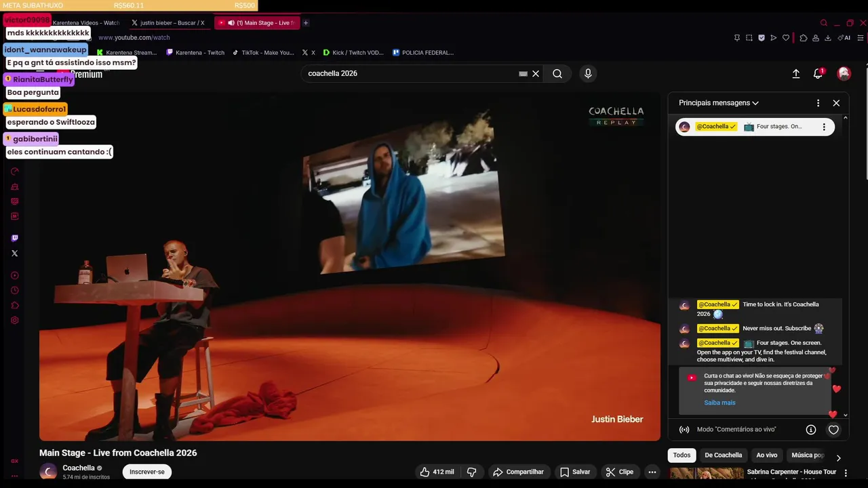Click the Salvar save button
The image size is (868, 488).
[x=575, y=472]
